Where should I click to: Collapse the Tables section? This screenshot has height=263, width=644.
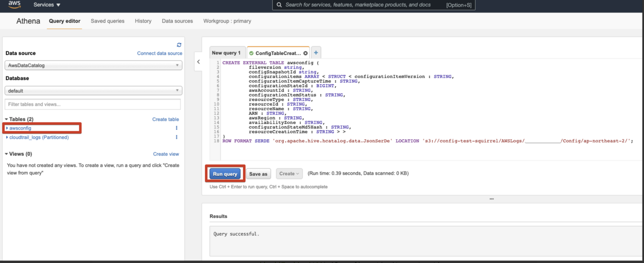tap(6, 119)
